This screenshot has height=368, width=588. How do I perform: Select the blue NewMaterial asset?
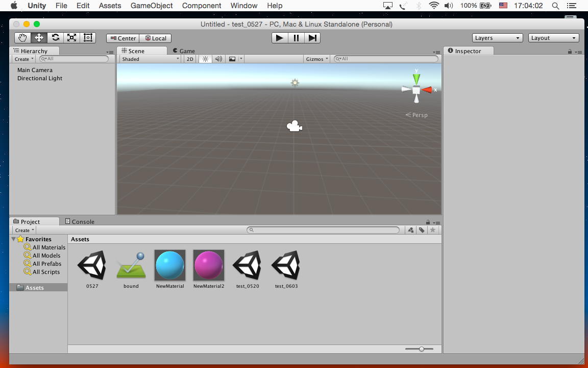(x=170, y=269)
